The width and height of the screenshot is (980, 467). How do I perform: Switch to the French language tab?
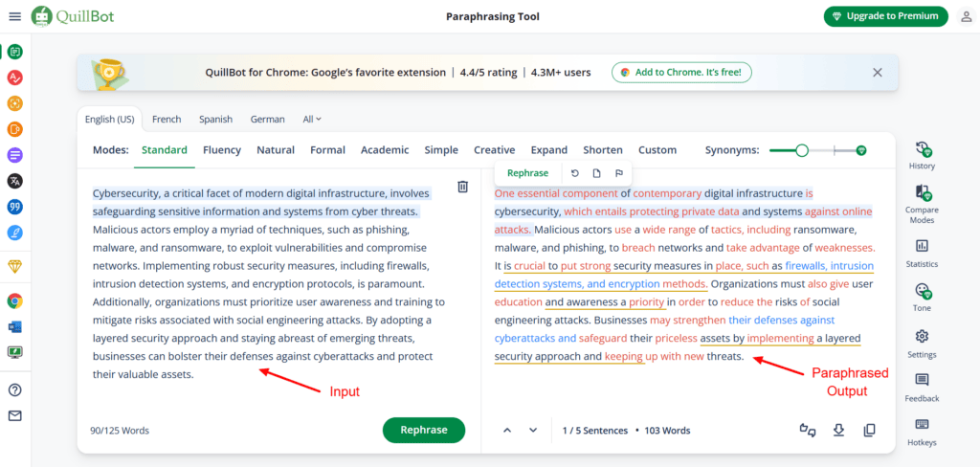167,120
